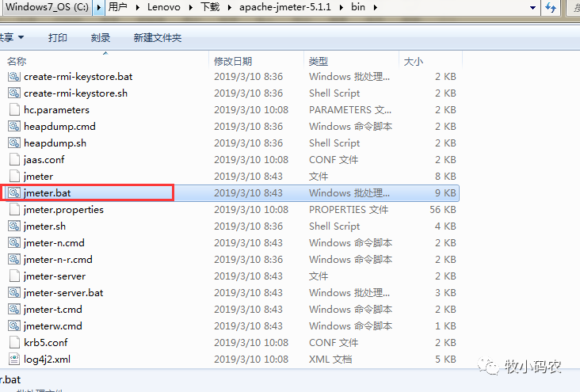Select the file name jmeter-t.cmd

[x=53, y=310]
